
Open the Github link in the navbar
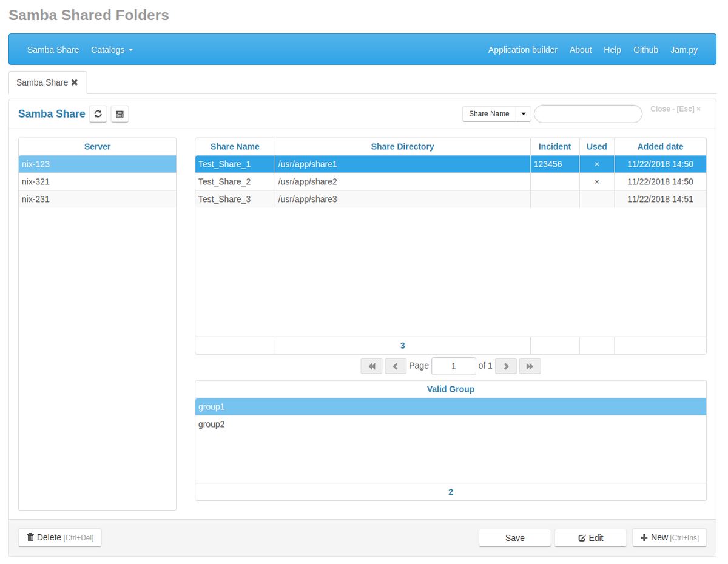pyautogui.click(x=645, y=50)
